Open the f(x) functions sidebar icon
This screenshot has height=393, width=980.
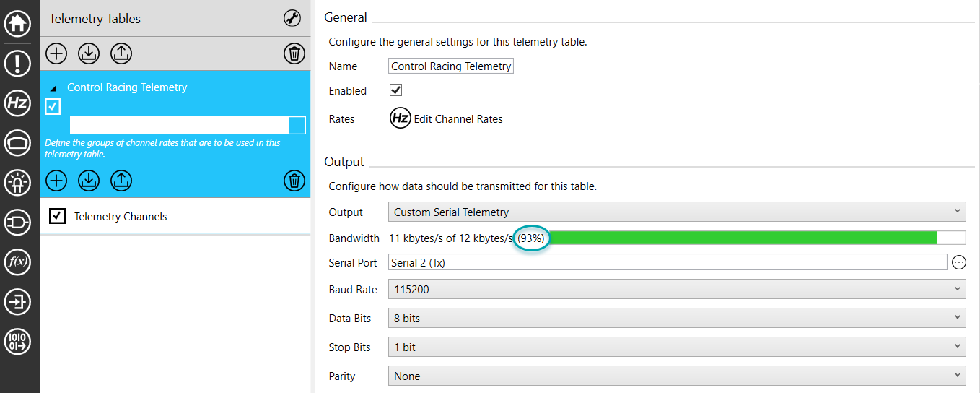click(17, 262)
